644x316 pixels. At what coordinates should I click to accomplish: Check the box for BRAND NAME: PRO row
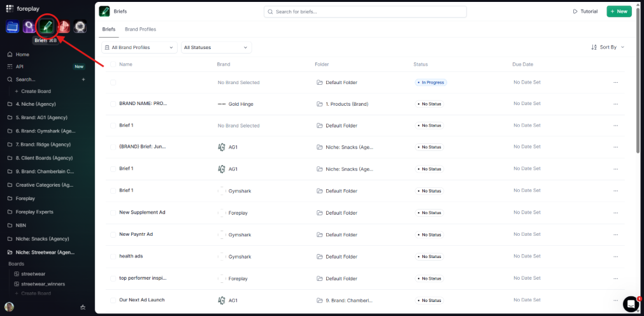click(113, 104)
